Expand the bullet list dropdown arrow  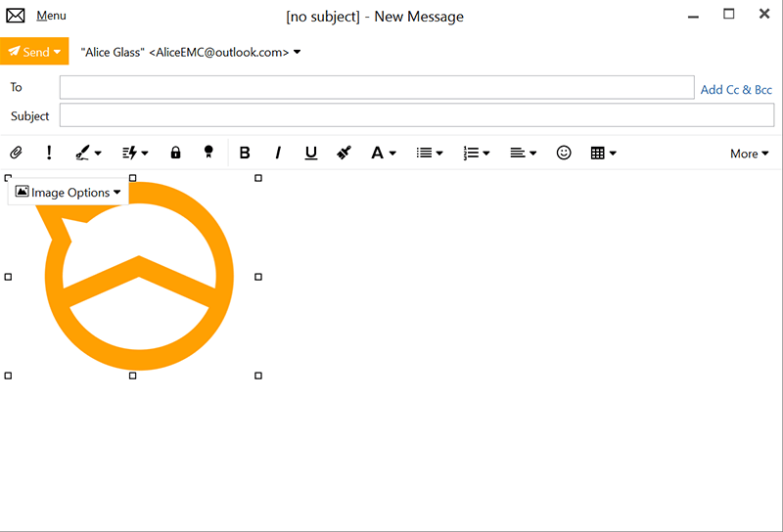point(439,154)
